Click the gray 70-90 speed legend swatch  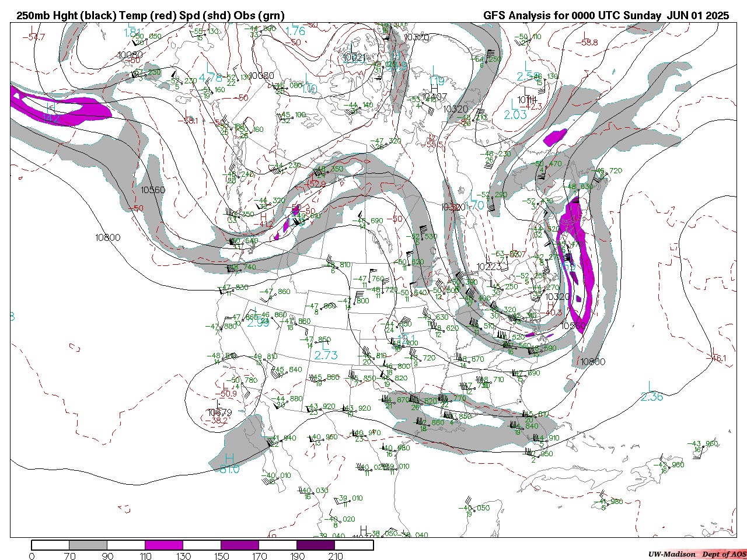[x=88, y=545]
